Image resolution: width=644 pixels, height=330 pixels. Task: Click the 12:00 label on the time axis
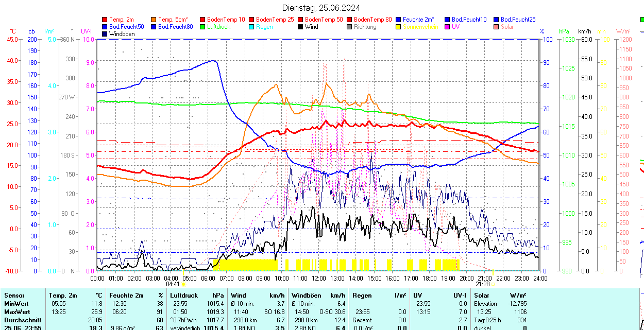tap(318, 279)
